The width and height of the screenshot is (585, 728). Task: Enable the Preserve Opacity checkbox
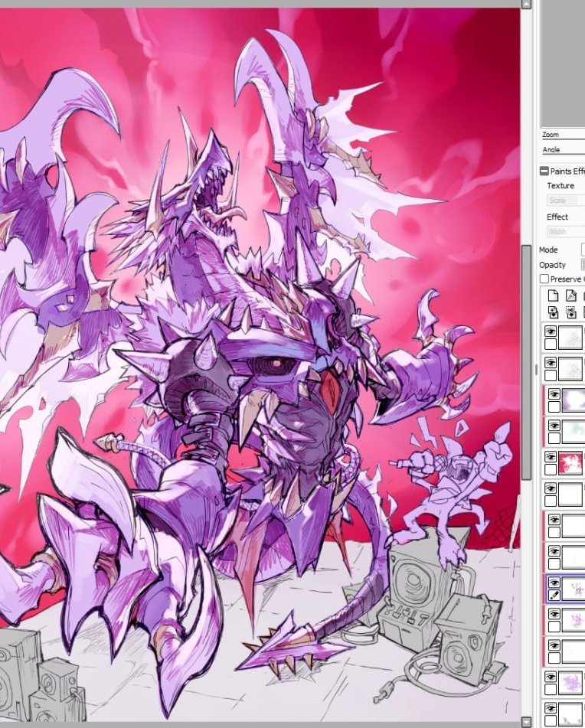coord(544,279)
